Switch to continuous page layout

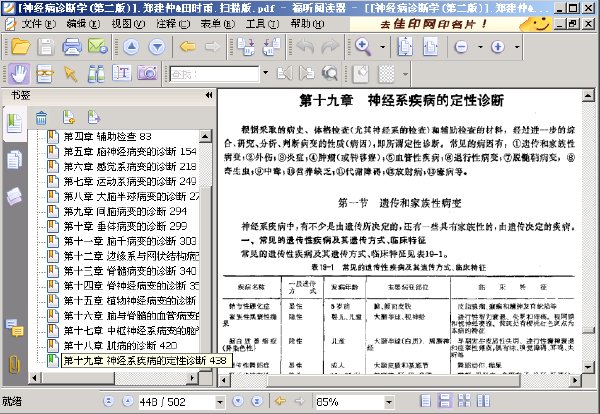pos(445,401)
